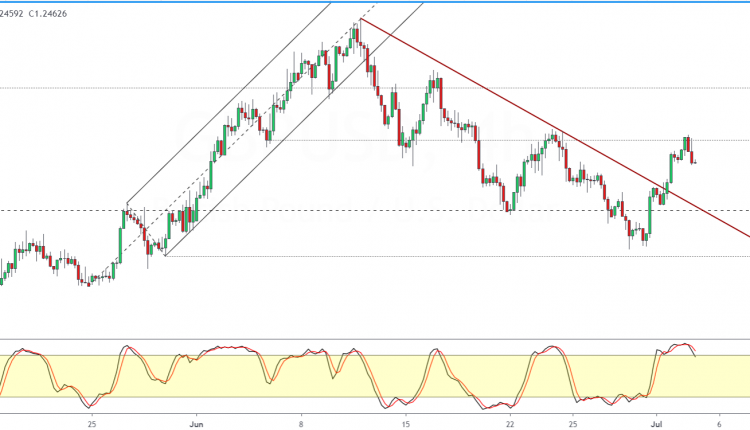Image resolution: width=750 pixels, height=430 pixels.
Task: Click the "25" date label preceding Jul
Action: tap(573, 424)
